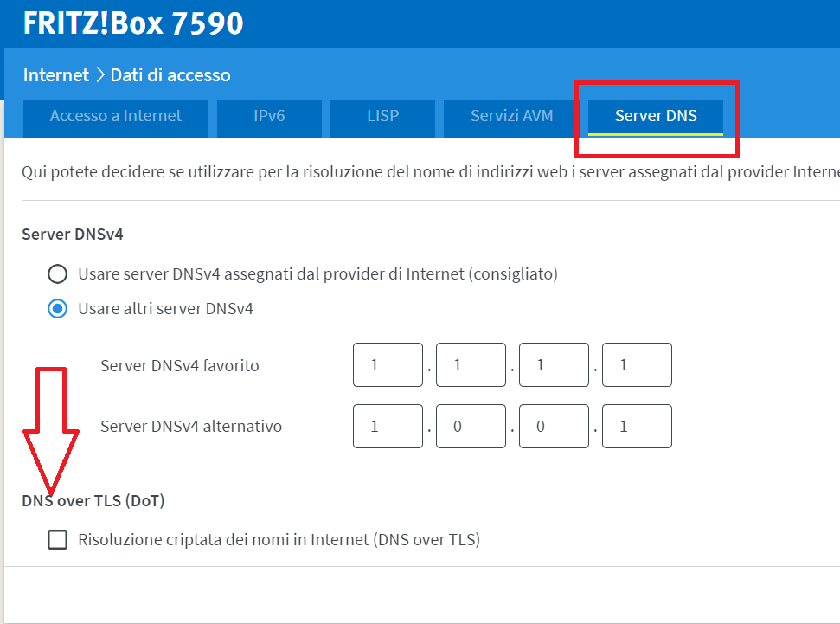Click first octet of Server DNSv4 alternativo
The width and height of the screenshot is (840, 624).
click(388, 426)
